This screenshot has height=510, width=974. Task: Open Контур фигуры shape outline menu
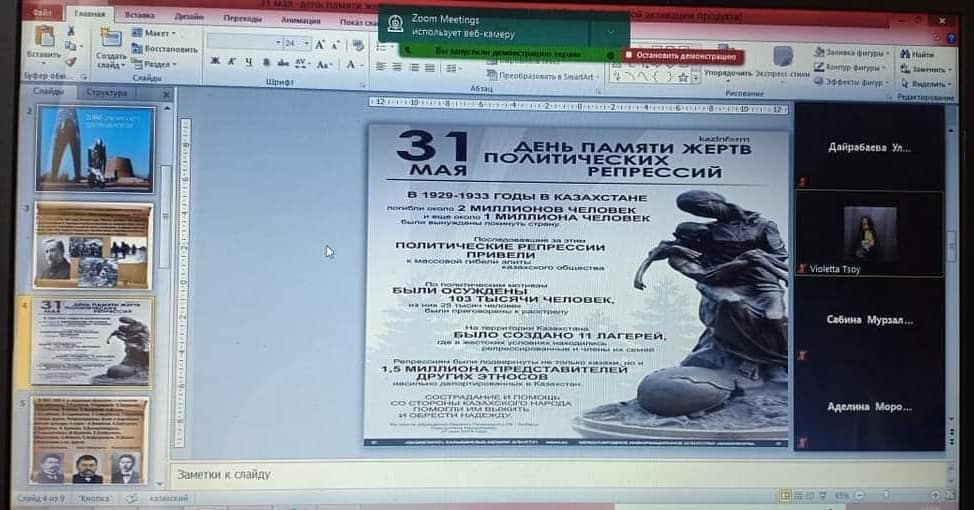coord(850,67)
